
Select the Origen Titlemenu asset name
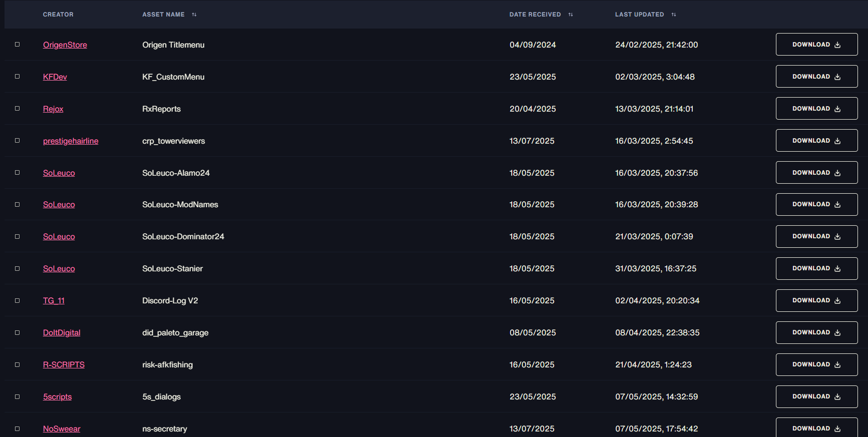pos(173,45)
